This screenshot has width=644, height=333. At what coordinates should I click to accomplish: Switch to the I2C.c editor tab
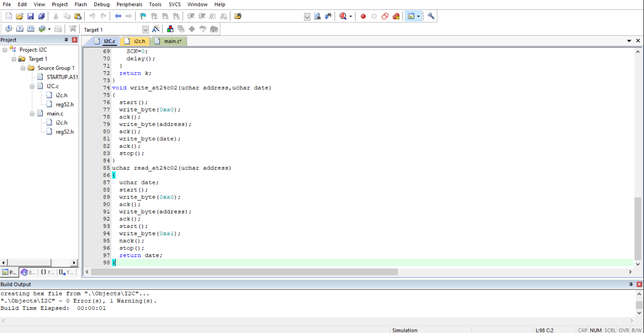[105, 41]
